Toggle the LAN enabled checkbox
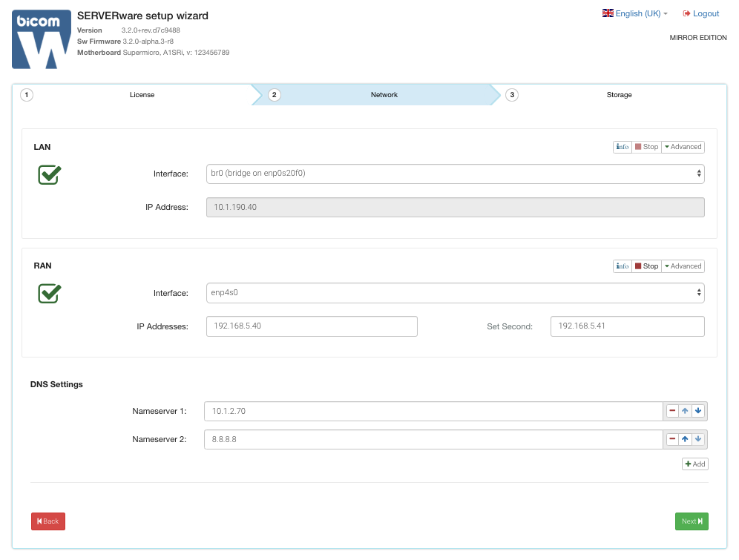Image resolution: width=739 pixels, height=560 pixels. (50, 175)
